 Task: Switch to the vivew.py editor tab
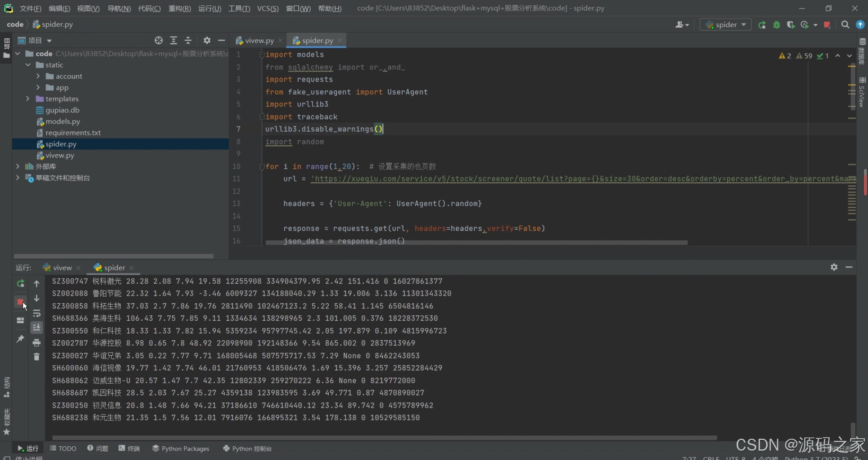(x=259, y=40)
